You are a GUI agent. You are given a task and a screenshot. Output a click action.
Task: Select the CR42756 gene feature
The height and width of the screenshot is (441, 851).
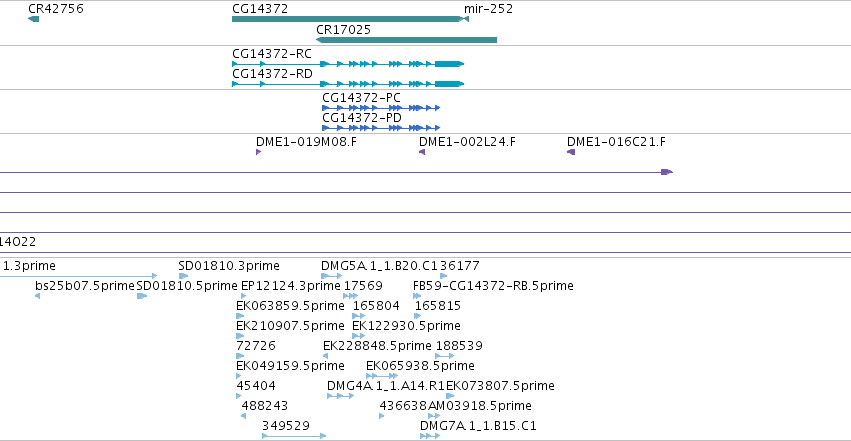[34, 19]
